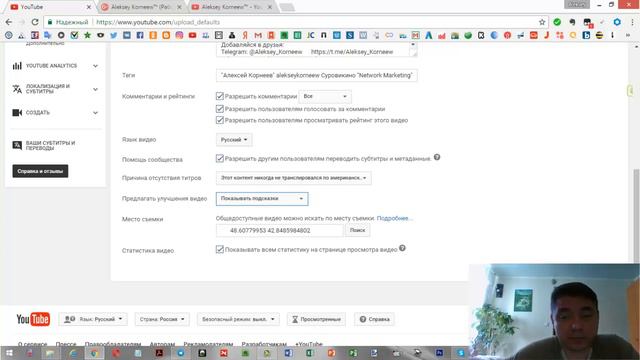Open the green star bookmark icon
Image resolution: width=640 pixels, height=360 pixels.
pyautogui.click(x=87, y=36)
